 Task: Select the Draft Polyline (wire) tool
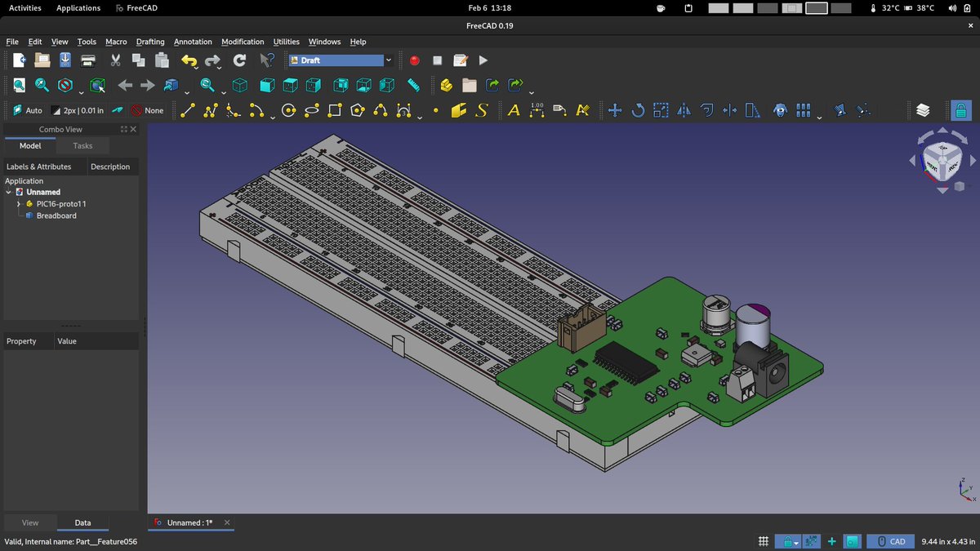[211, 110]
